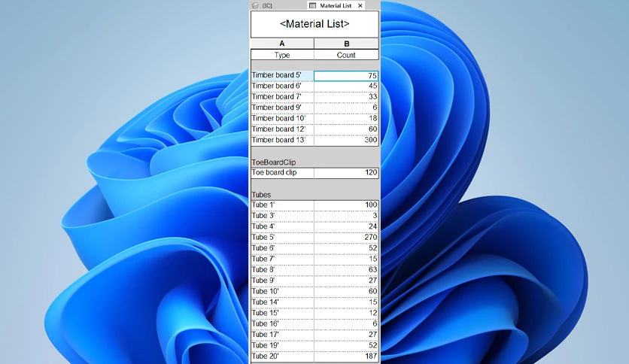Click count 60 for Timber board 12'
Screen dimensions: 629x364
(x=346, y=129)
